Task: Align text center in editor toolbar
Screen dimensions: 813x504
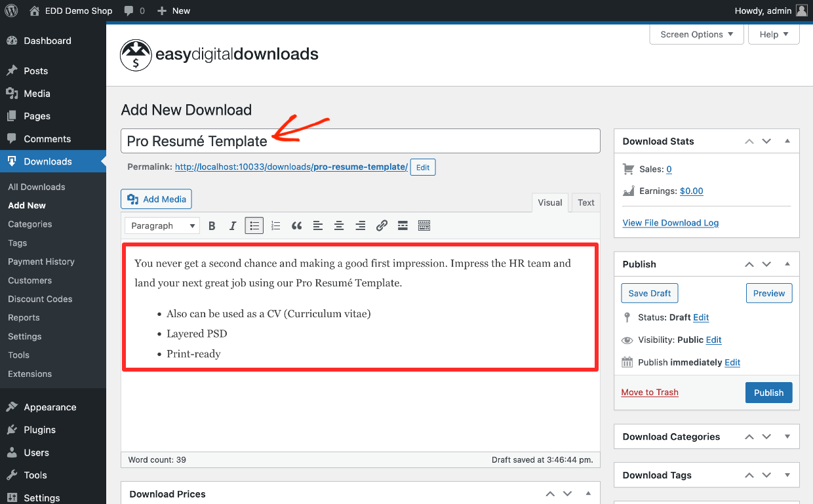Action: [339, 226]
